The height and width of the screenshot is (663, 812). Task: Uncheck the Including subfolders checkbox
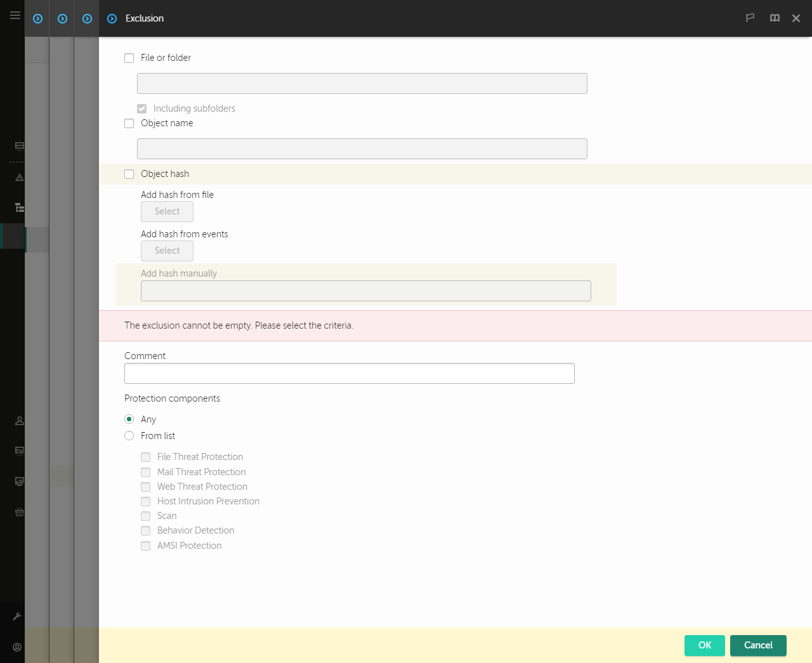(x=141, y=108)
